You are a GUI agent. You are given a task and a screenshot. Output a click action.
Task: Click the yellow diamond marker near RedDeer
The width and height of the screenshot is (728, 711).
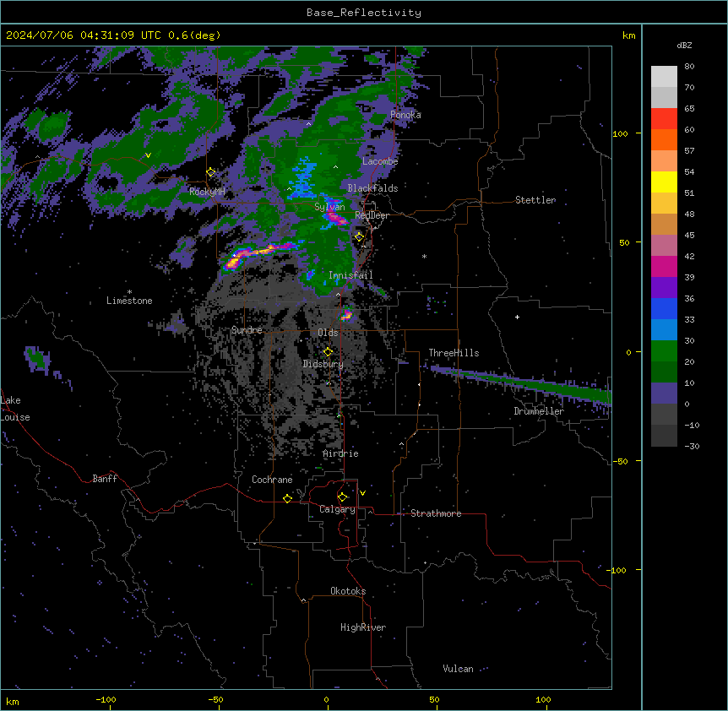[359, 237]
